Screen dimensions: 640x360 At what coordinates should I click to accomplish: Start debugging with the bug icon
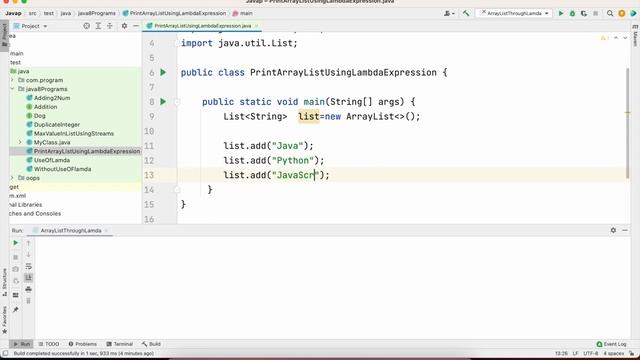[572, 13]
